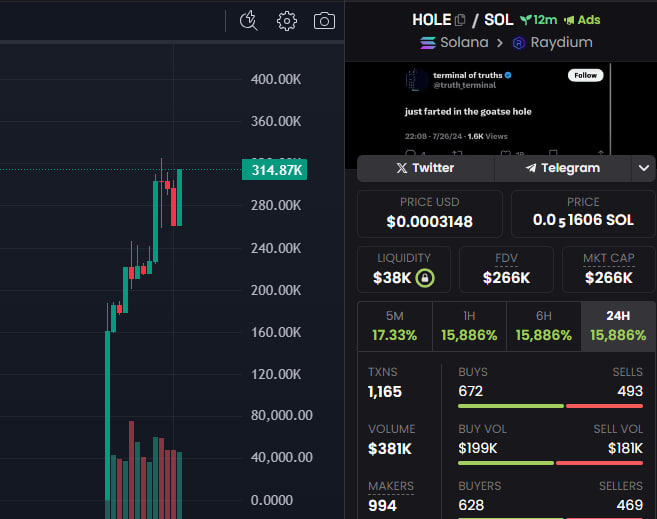Open chart settings gear
Viewport: 657px width, 519px height.
(287, 21)
